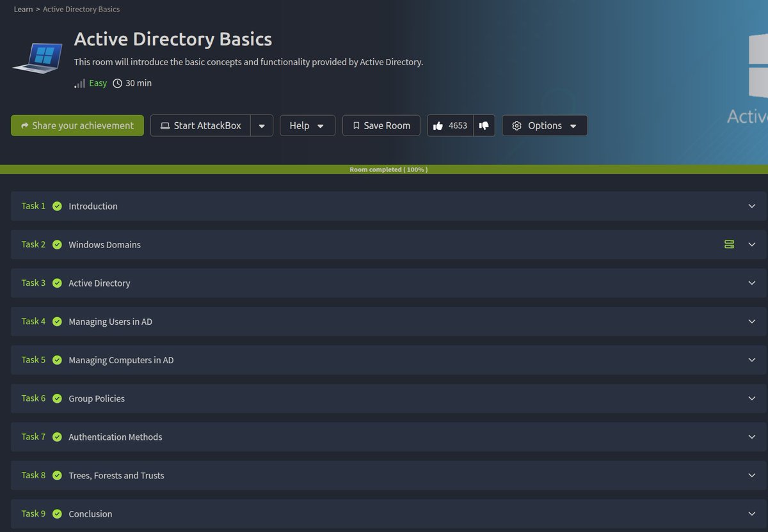The width and height of the screenshot is (768, 532).
Task: Open the Options dropdown menu
Action: coord(545,126)
